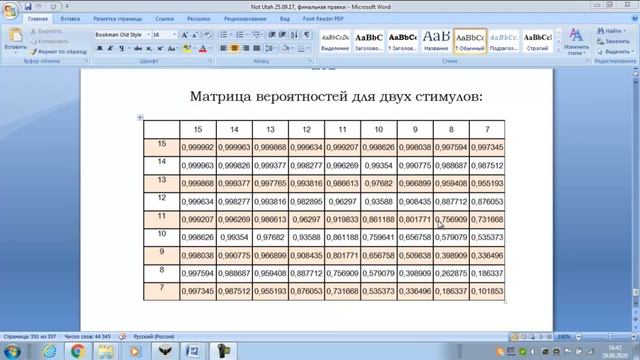Image resolution: width=640 pixels, height=360 pixels.
Task: Open the font name dropdown Bookman Old Style
Action: coord(149,35)
